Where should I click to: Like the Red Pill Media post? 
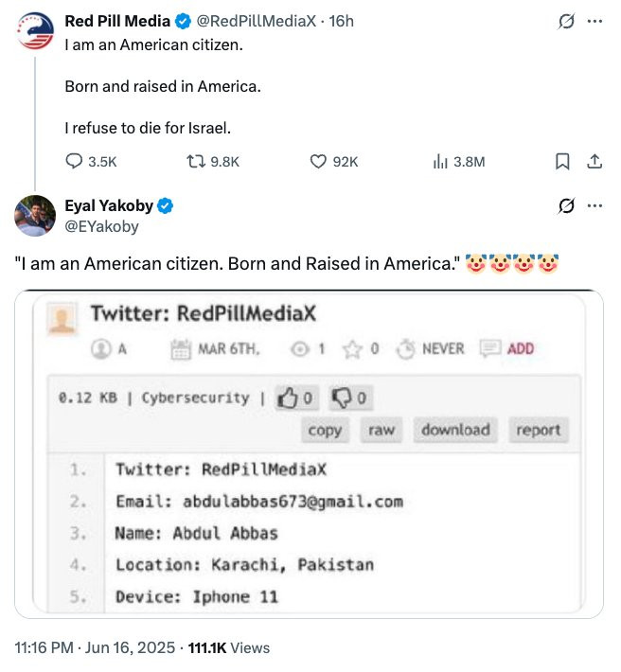point(319,162)
